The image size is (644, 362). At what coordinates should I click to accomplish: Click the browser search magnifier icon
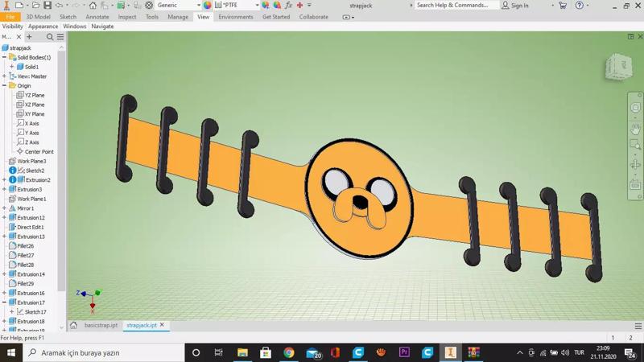pos(50,37)
